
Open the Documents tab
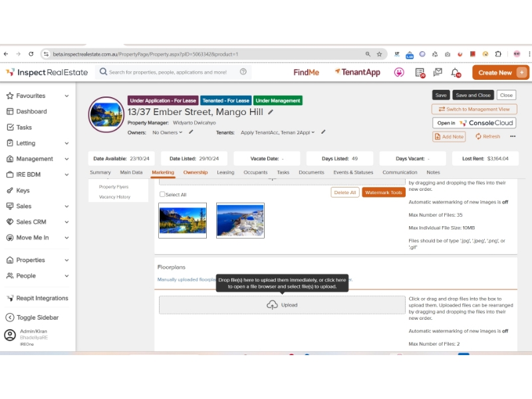(311, 172)
